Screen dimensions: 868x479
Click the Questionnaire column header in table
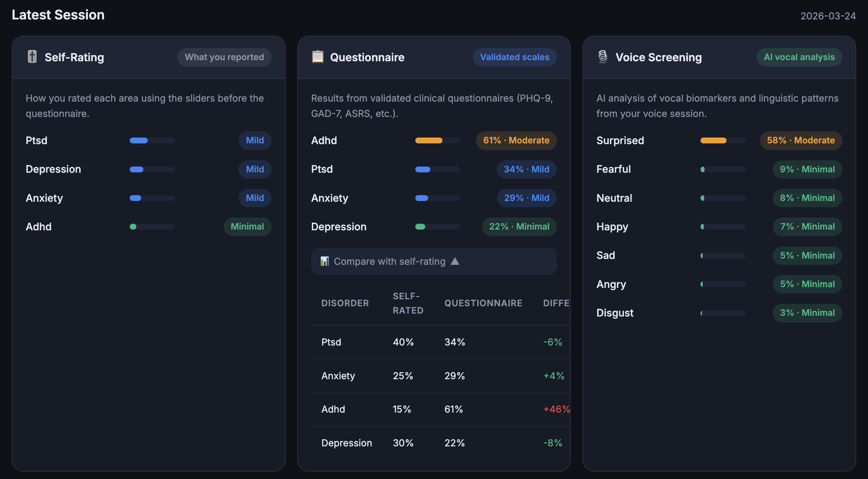click(483, 303)
